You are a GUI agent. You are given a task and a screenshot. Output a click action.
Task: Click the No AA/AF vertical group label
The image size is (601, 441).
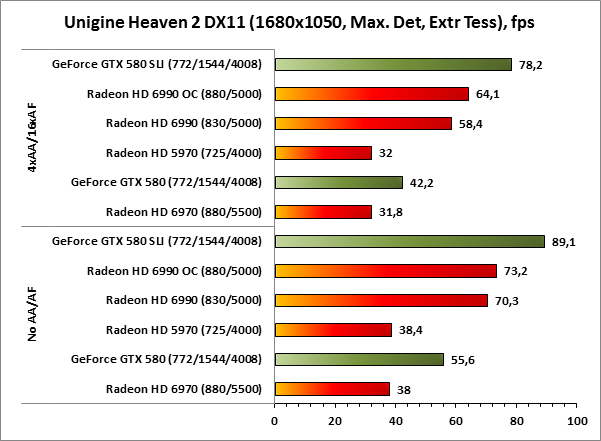coord(34,315)
